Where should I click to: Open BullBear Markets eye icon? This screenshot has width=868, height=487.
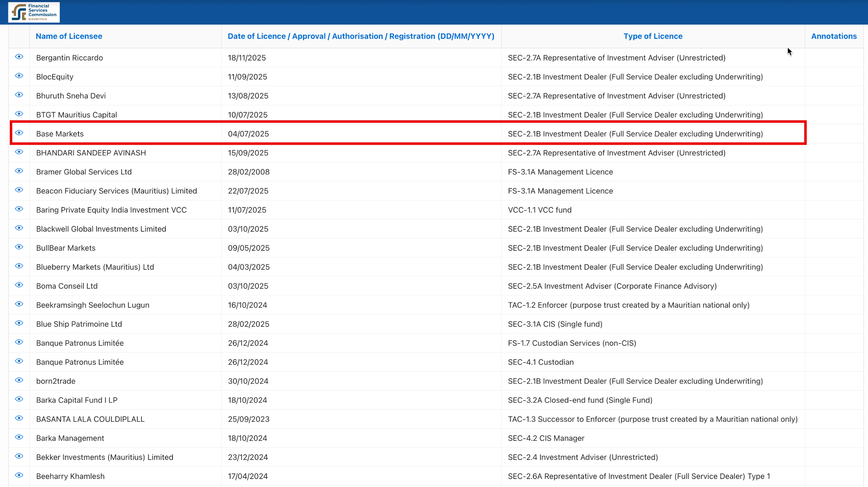coord(19,247)
